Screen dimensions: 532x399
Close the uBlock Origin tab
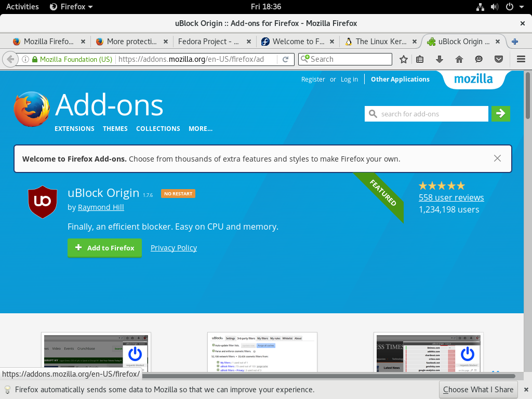[497, 42]
